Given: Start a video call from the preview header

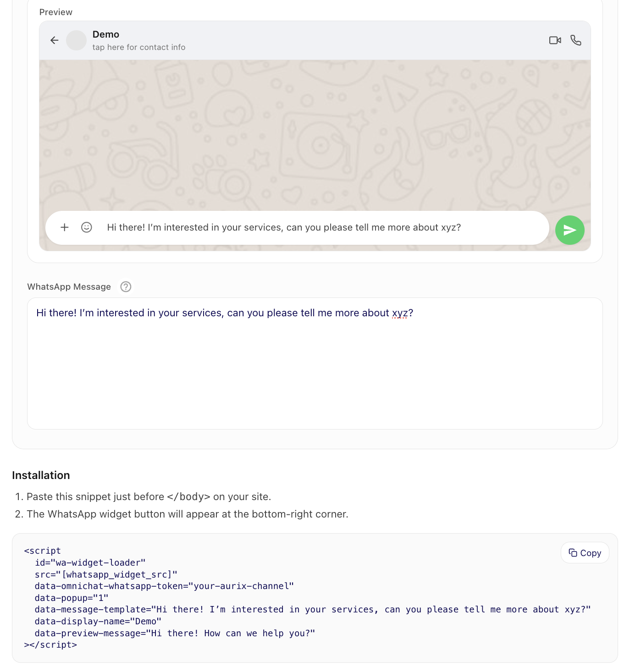Looking at the screenshot, I should tap(555, 40).
